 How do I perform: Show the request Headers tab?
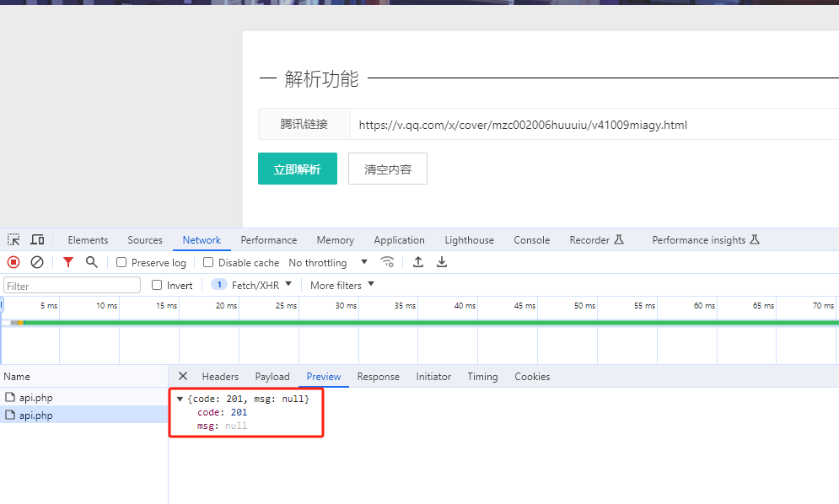click(x=220, y=377)
